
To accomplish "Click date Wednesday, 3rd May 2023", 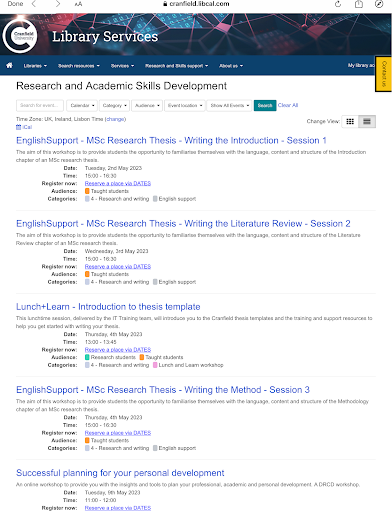I will point(116,251).
